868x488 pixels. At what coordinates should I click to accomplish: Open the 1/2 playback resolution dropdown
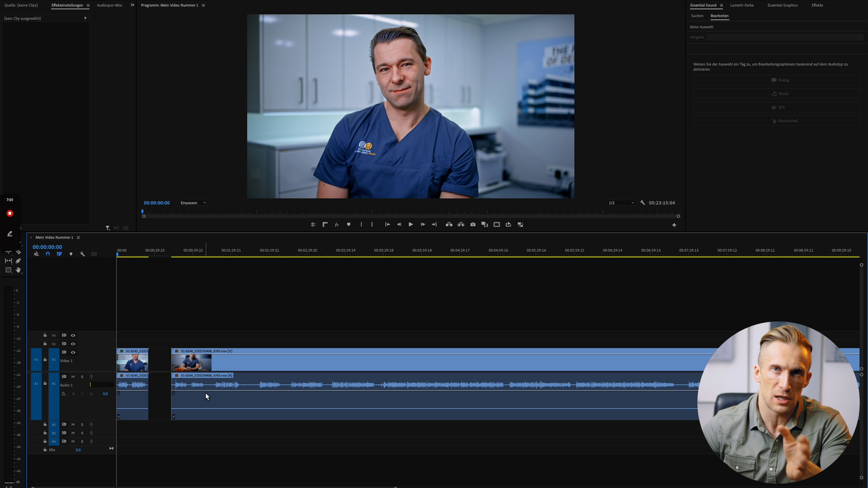pyautogui.click(x=621, y=203)
